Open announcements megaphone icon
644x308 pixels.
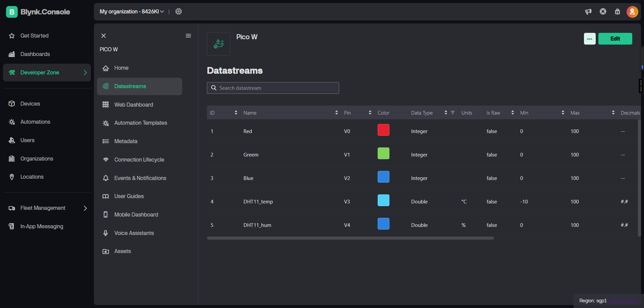(x=588, y=12)
